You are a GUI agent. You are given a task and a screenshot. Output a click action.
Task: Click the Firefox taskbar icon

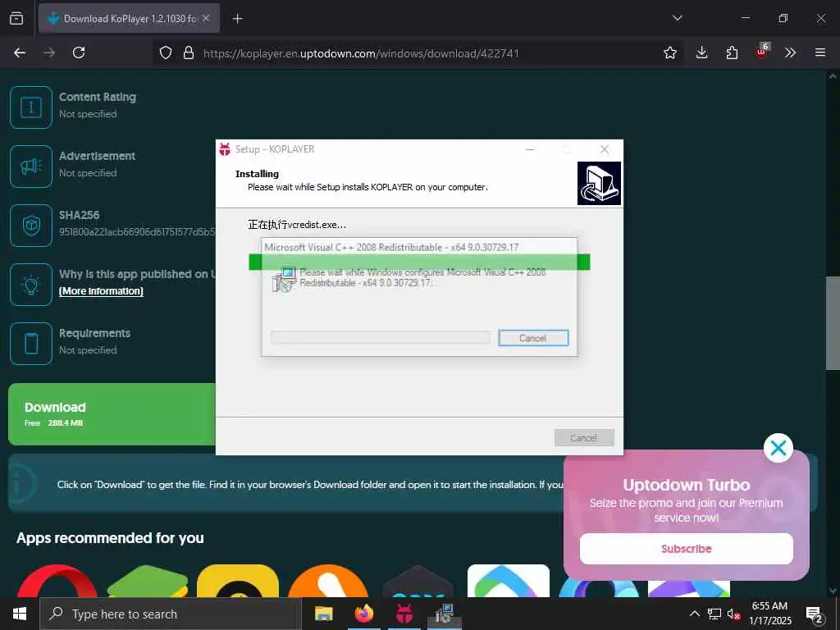(x=363, y=614)
